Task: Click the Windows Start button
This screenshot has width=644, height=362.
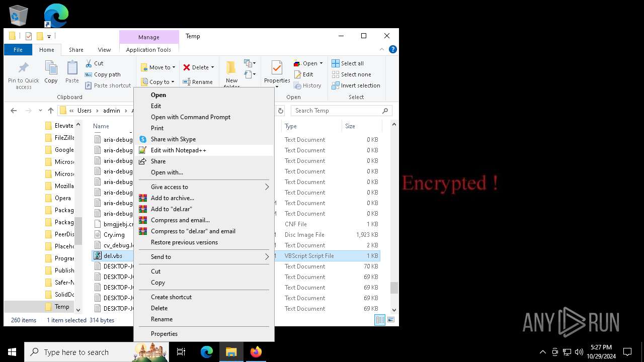Action: point(12,352)
